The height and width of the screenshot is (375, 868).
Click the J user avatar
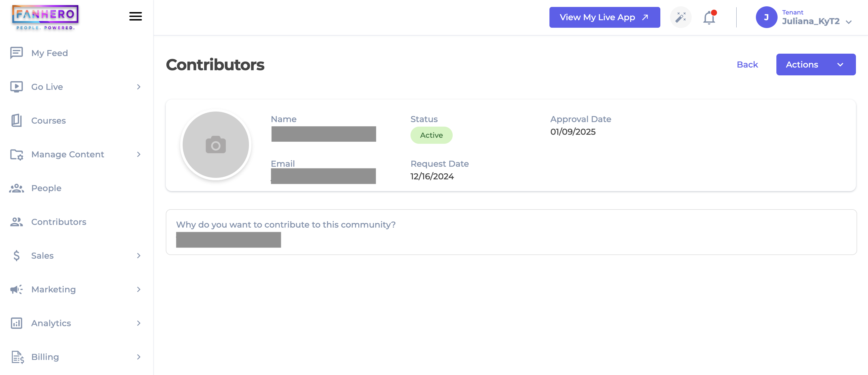766,17
